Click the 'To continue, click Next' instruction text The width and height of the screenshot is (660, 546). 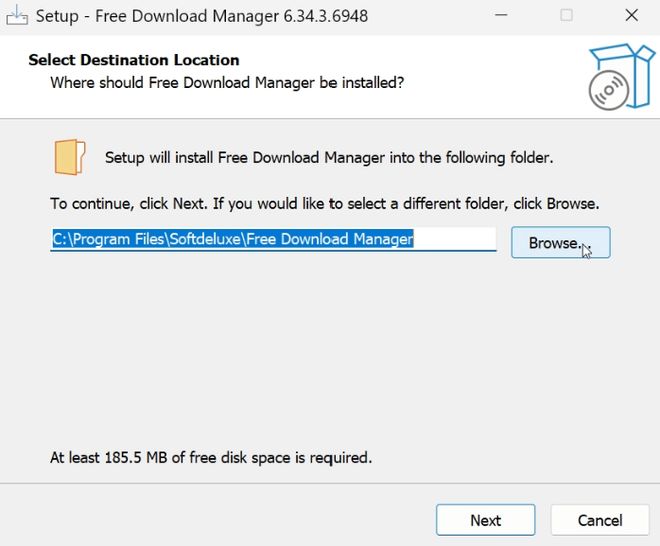pos(325,203)
